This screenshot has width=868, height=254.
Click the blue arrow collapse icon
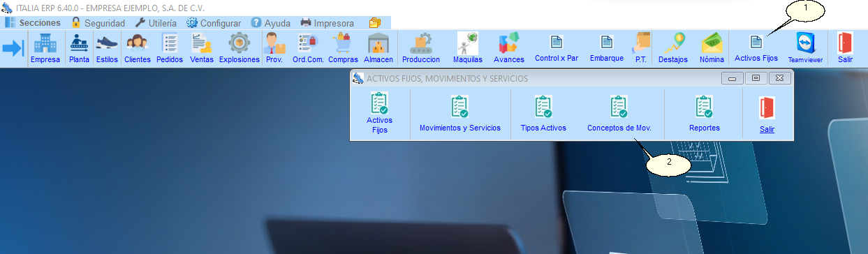click(13, 48)
